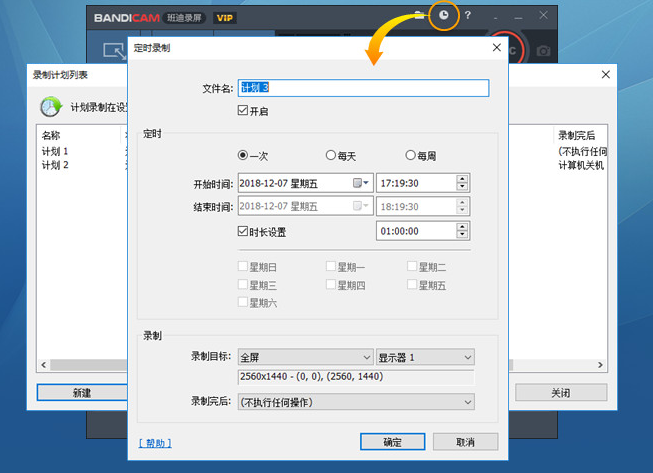Click 关闭 Close button in schedule list window
The width and height of the screenshot is (653, 473).
point(561,392)
